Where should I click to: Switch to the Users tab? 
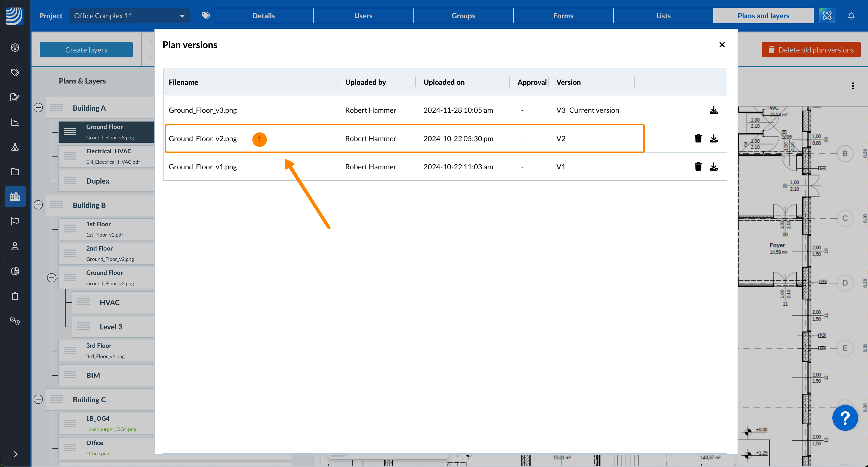tap(363, 16)
